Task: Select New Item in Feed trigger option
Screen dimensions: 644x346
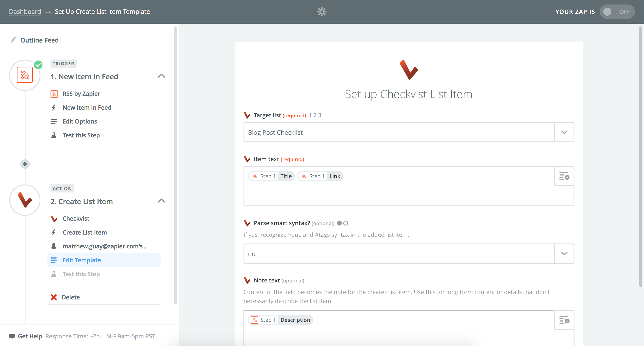Action: 87,108
